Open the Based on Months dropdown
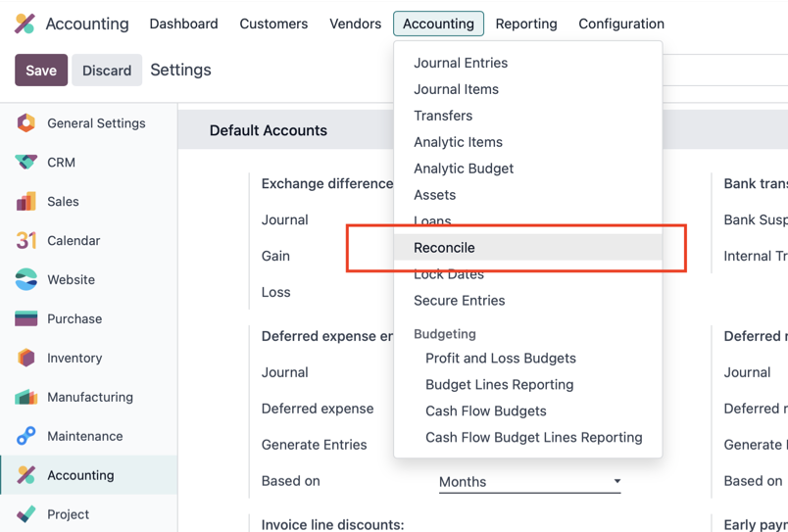Image resolution: width=788 pixels, height=532 pixels. pos(529,482)
